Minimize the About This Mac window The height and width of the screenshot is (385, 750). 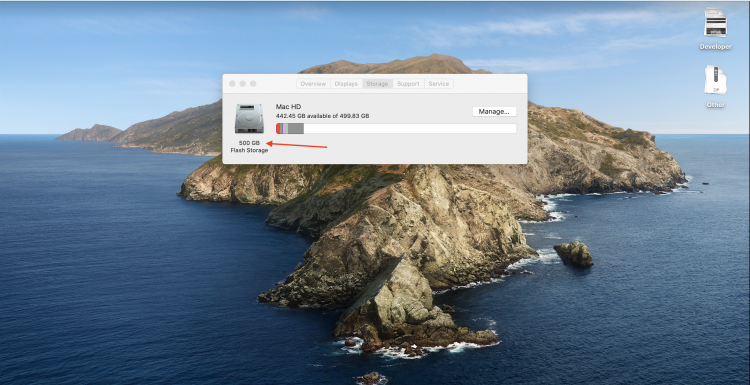243,84
